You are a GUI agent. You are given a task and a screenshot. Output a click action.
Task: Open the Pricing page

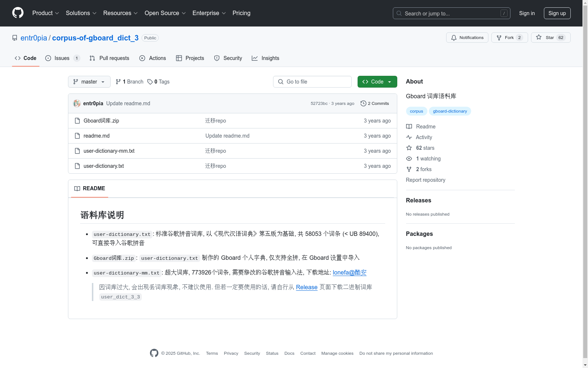(241, 13)
